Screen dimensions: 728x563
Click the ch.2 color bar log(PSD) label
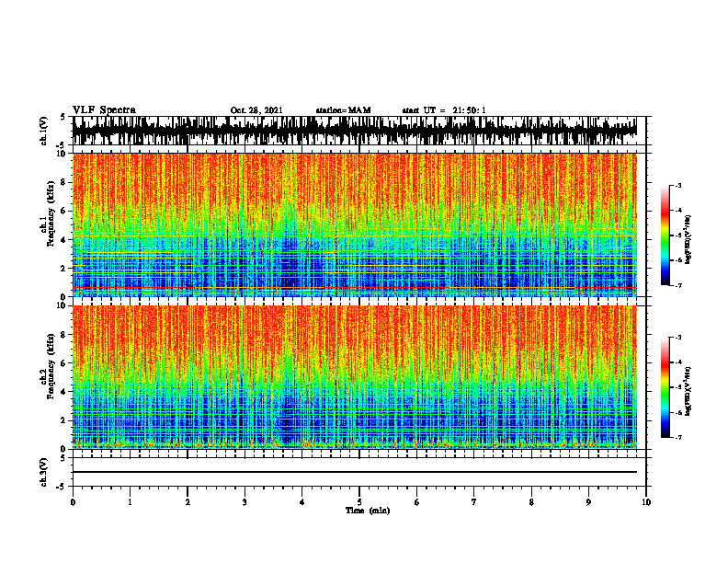tap(688, 391)
